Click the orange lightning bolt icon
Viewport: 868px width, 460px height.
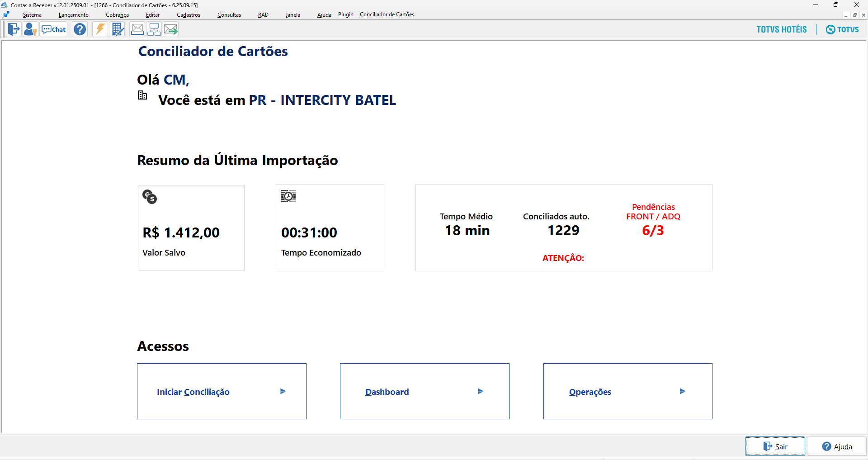(100, 29)
